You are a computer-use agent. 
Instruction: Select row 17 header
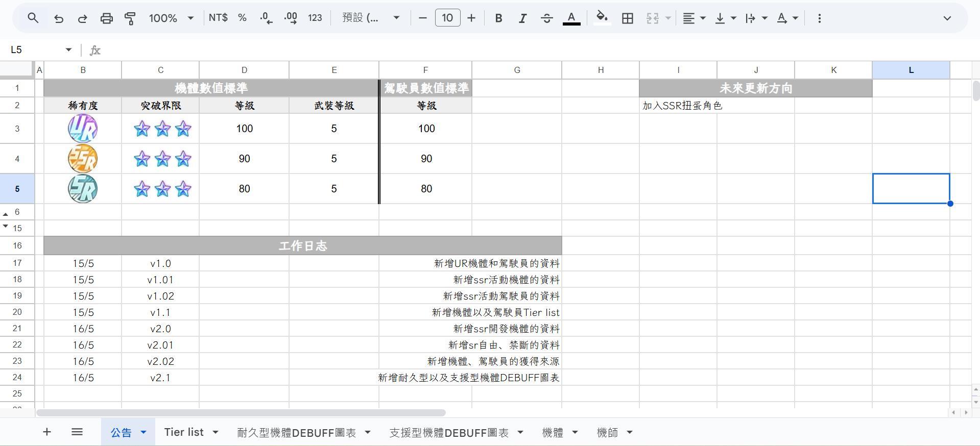point(17,263)
